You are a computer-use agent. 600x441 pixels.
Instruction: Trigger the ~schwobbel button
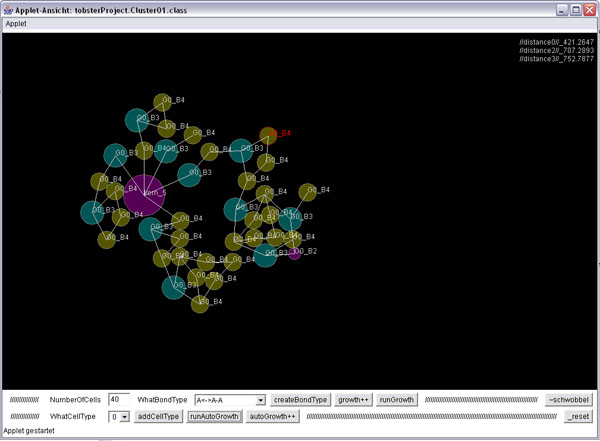569,400
